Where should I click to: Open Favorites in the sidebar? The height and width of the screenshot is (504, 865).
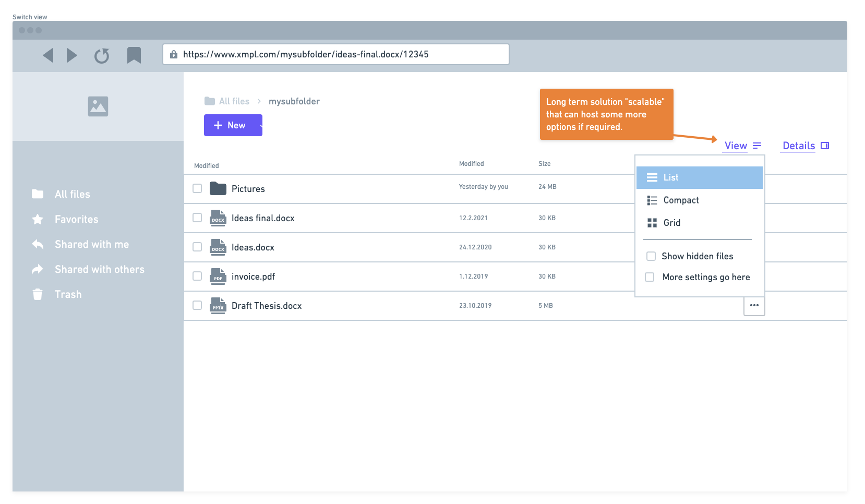pos(77,219)
